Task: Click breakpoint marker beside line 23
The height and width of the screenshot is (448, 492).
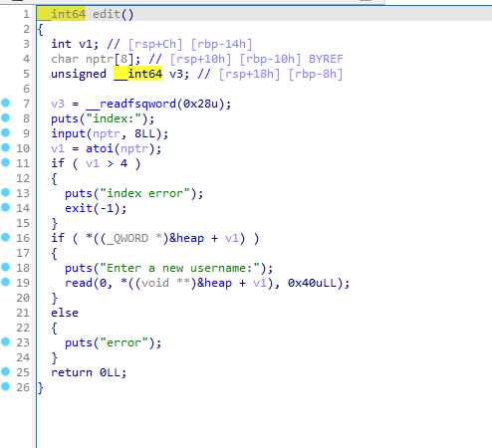Action: pos(6,341)
